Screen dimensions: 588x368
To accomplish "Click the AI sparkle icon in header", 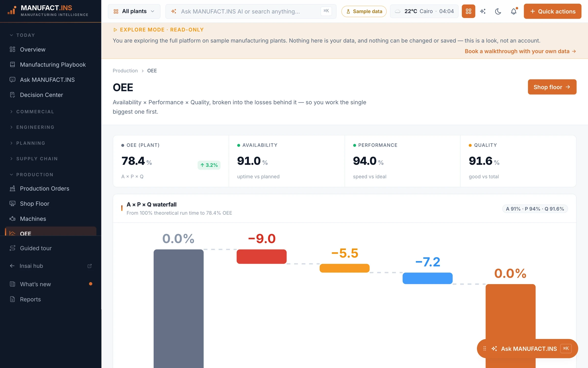I will (x=483, y=11).
